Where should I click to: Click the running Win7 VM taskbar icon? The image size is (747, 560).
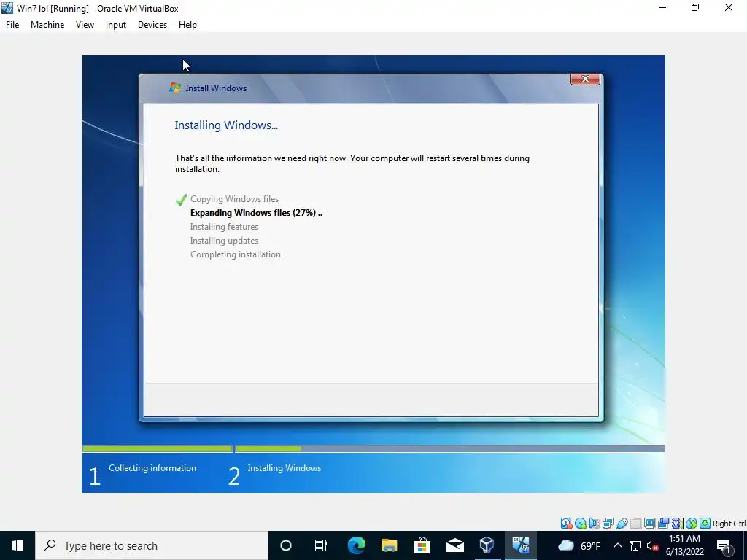(520, 545)
